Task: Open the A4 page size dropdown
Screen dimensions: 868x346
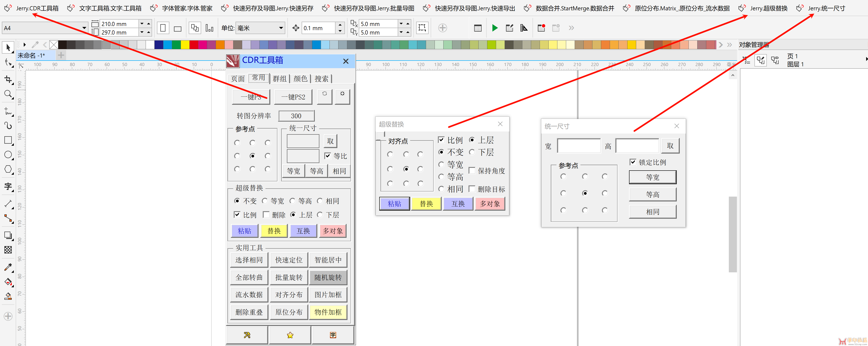Action: 84,28
